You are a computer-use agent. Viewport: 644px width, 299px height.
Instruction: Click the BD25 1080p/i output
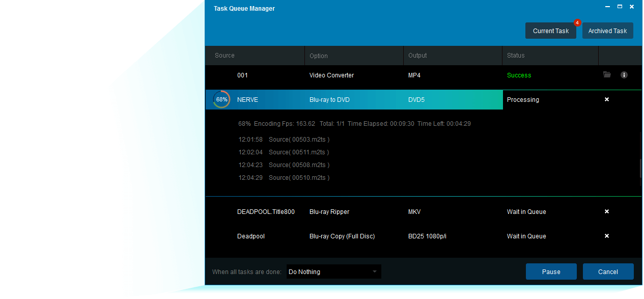pyautogui.click(x=427, y=236)
